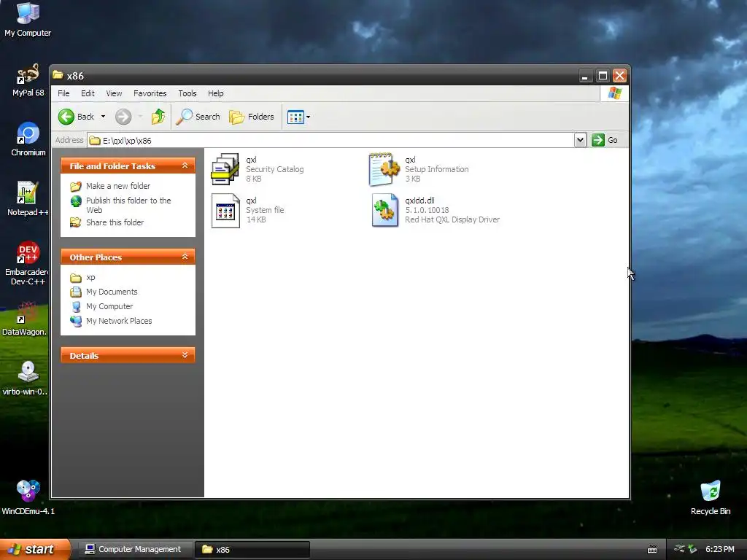Collapse the File and Folder Tasks panel
The image size is (747, 560).
185,166
